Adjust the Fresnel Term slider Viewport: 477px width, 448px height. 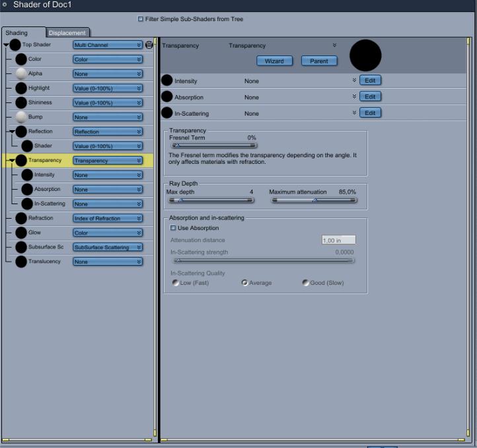[x=214, y=145]
